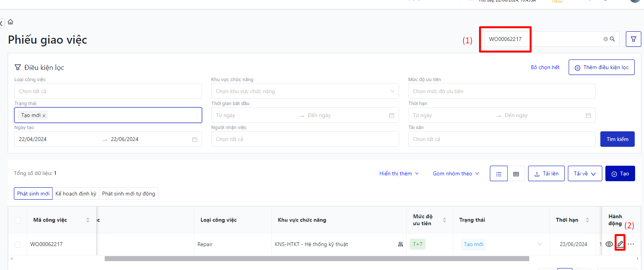Clear the search box text

(605, 39)
